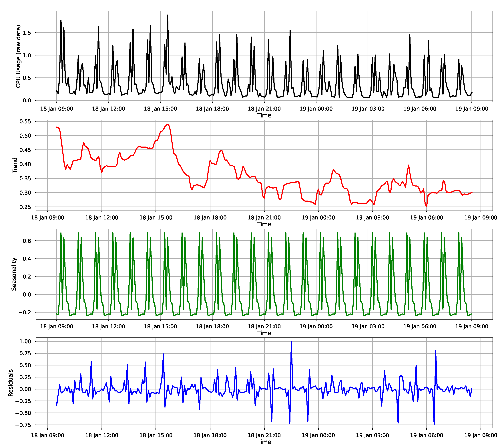
Task: Click "18 Jan 09:00" under the Residuals plot
Action: pos(47,435)
